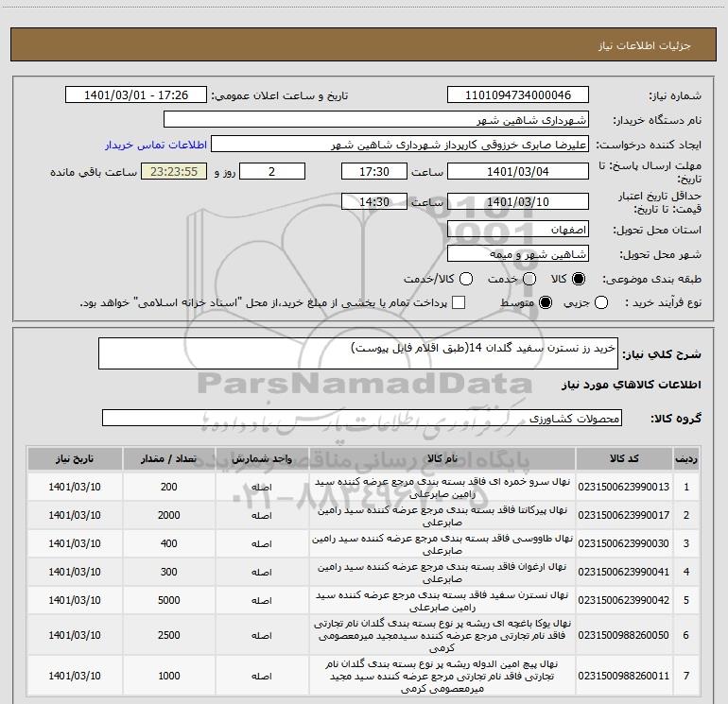Click quantity 5000 in row 5
This screenshot has width=728, height=704.
tap(168, 600)
